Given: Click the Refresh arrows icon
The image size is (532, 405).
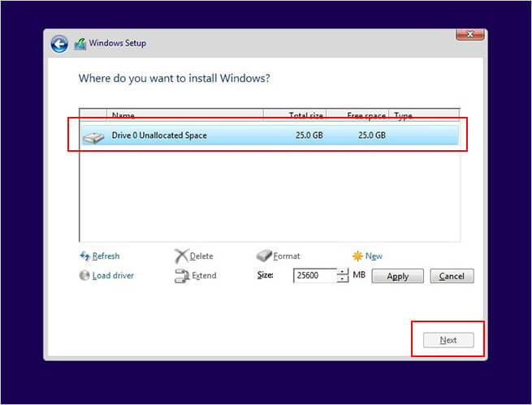Looking at the screenshot, I should (84, 256).
